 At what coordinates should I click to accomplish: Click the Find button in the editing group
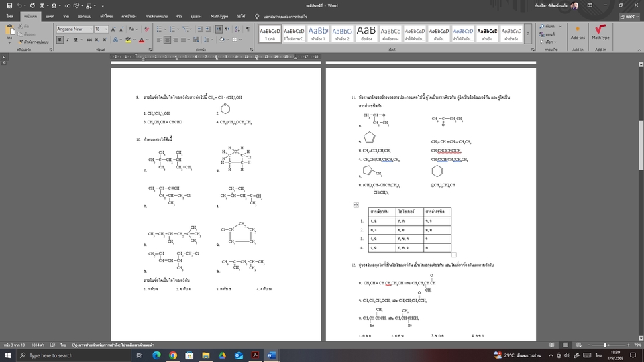click(x=549, y=26)
